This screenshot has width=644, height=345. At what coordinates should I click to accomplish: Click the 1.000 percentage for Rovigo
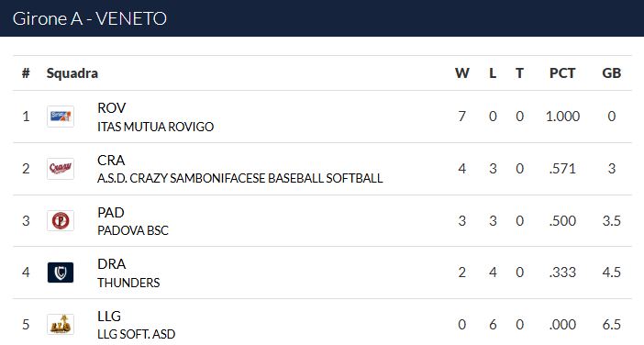pos(562,117)
